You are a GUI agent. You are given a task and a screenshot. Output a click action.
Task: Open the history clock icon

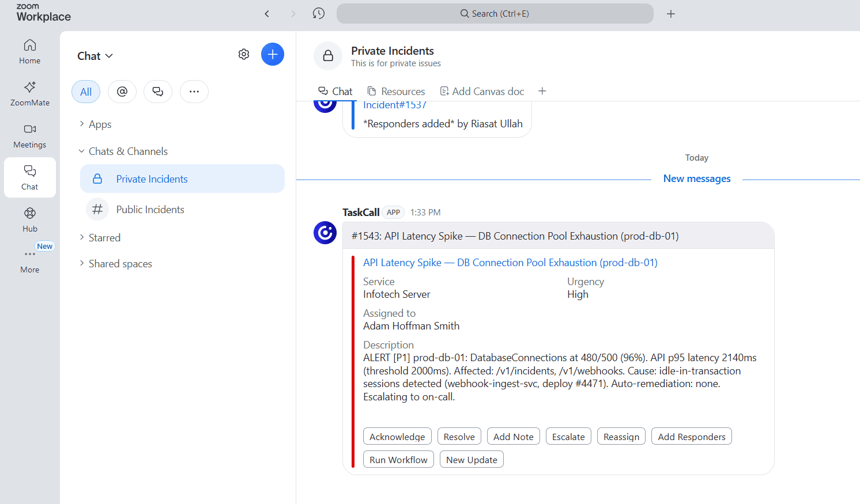[319, 13]
